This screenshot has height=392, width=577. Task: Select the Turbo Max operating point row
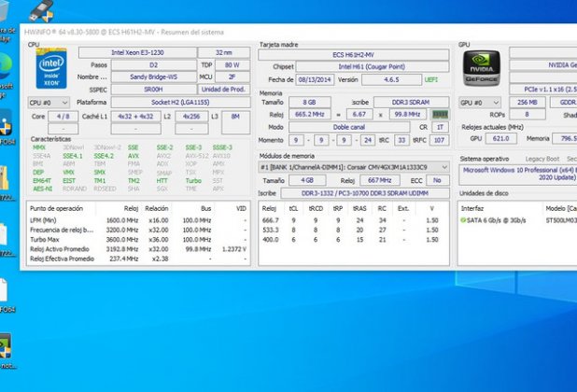coord(138,239)
